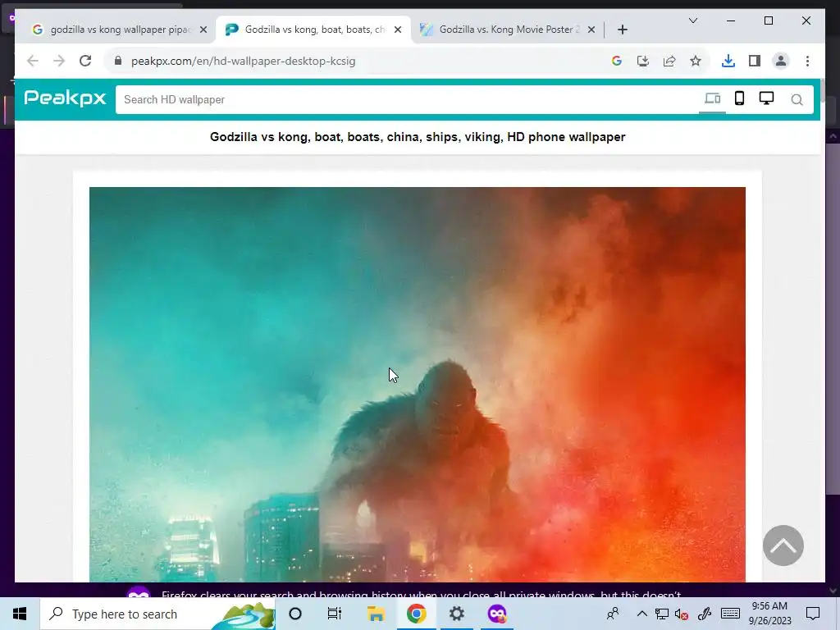The height and width of the screenshot is (630, 840).
Task: Open the clock showing 9:56 AM
Action: 769,614
